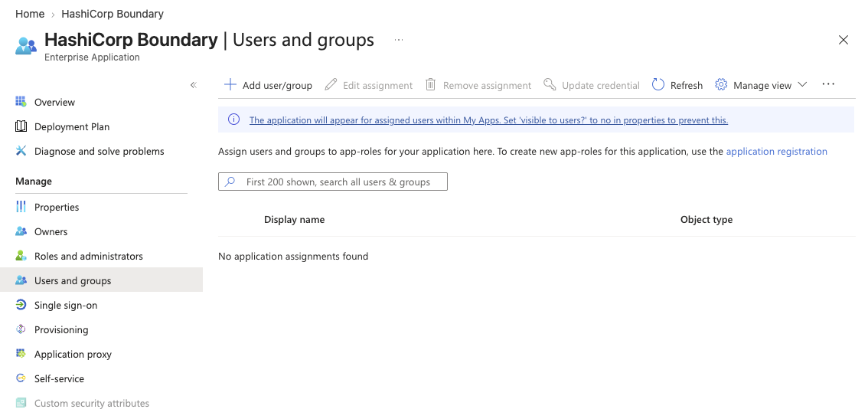Click the key Update credential icon
This screenshot has width=868, height=419.
[549, 85]
